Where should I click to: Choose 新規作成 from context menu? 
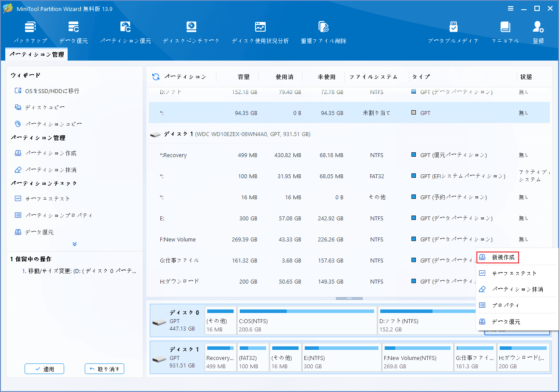click(x=498, y=257)
